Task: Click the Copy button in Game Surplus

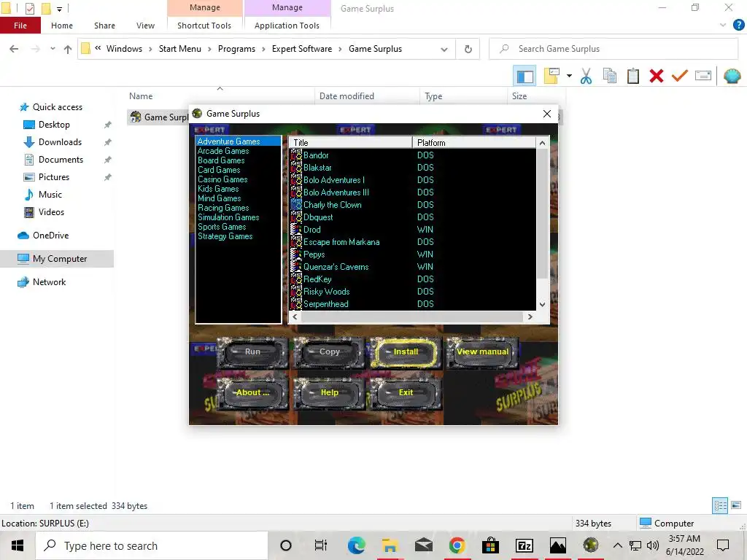Action: [x=329, y=352]
